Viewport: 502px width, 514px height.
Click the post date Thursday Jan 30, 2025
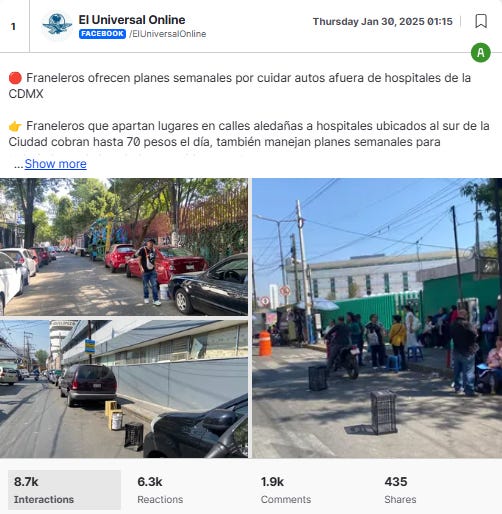[x=383, y=22]
